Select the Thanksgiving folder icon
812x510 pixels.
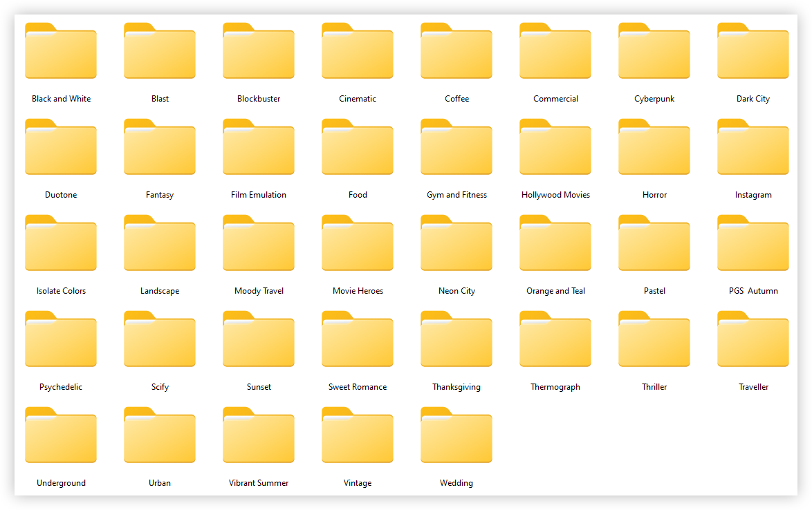coord(456,339)
